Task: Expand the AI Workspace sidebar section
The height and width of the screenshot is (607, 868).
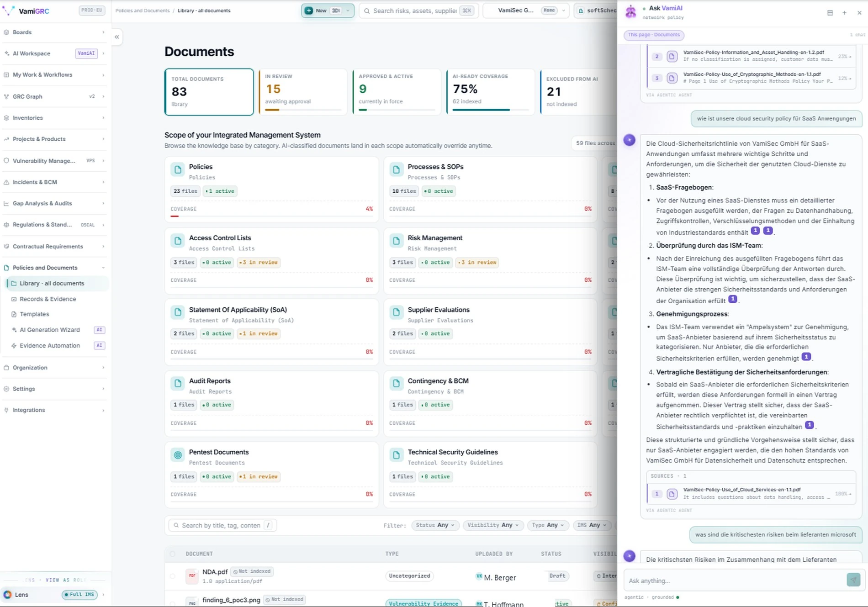Action: coord(55,53)
